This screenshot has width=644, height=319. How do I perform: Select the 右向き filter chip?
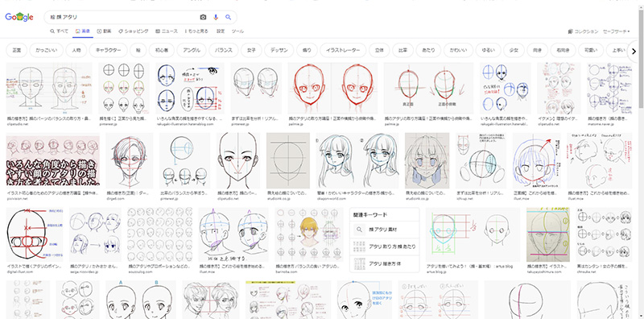562,50
